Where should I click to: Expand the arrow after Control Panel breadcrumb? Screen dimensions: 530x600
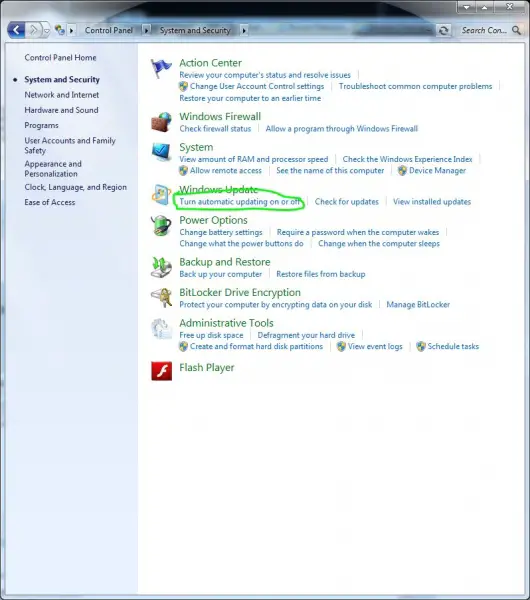click(147, 30)
